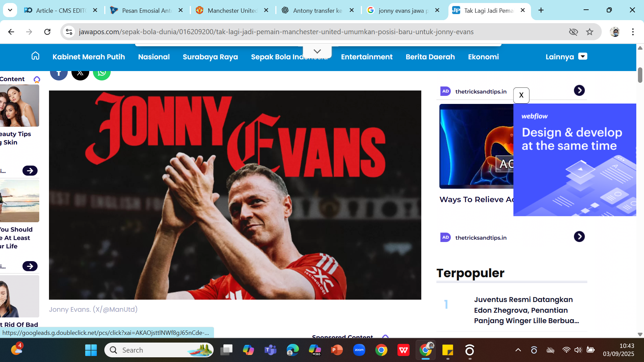Screen dimensions: 644x362
Task: Open Berita Daerah section
Action: click(x=430, y=57)
